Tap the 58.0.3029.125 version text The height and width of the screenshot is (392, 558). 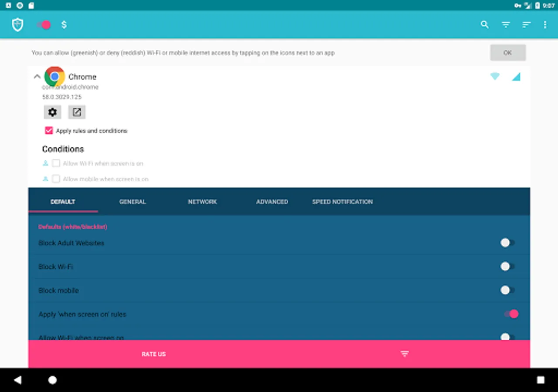pos(62,97)
